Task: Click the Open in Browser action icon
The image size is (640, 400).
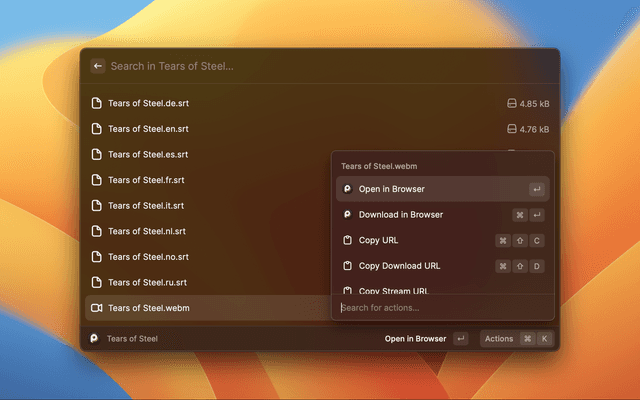Action: pos(347,189)
